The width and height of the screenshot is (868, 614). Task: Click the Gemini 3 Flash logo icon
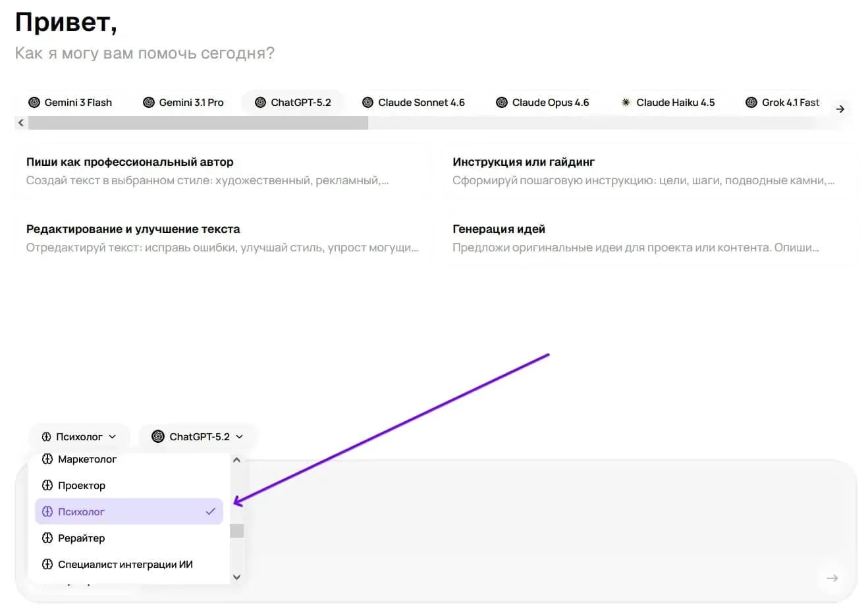[x=34, y=102]
